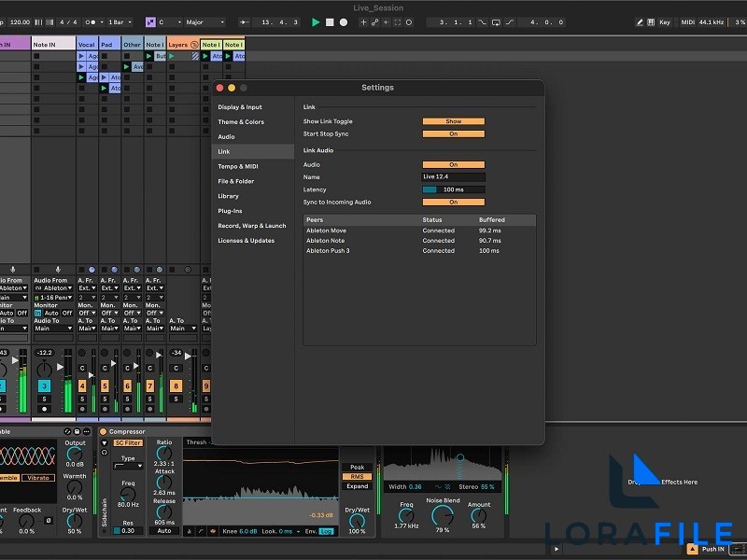Toggle track 3 activator button
The image size is (747, 560).
tap(44, 386)
